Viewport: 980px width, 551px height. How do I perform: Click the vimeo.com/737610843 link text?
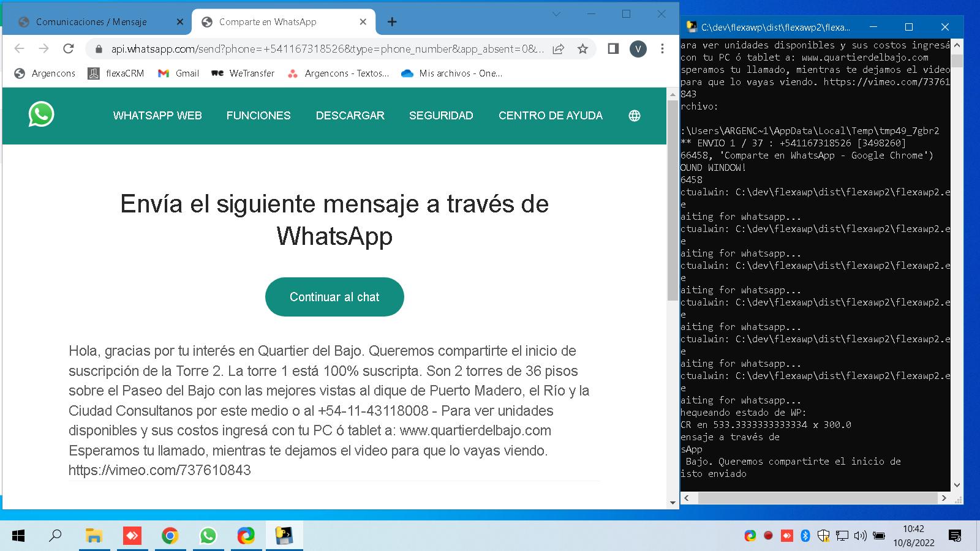tap(159, 470)
